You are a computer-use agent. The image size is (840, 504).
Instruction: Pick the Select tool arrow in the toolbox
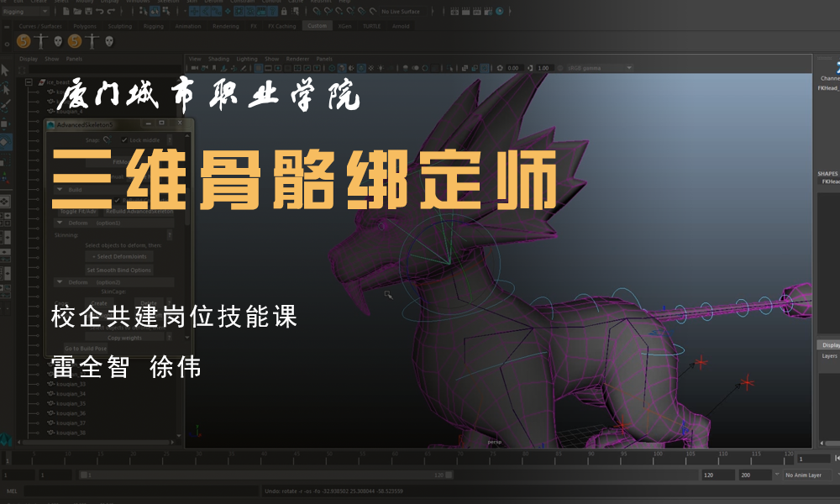pyautogui.click(x=5, y=70)
